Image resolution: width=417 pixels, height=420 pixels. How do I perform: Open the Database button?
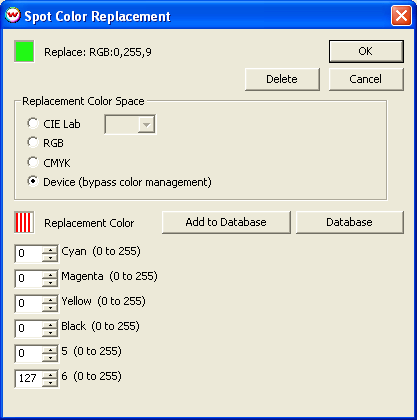click(349, 222)
